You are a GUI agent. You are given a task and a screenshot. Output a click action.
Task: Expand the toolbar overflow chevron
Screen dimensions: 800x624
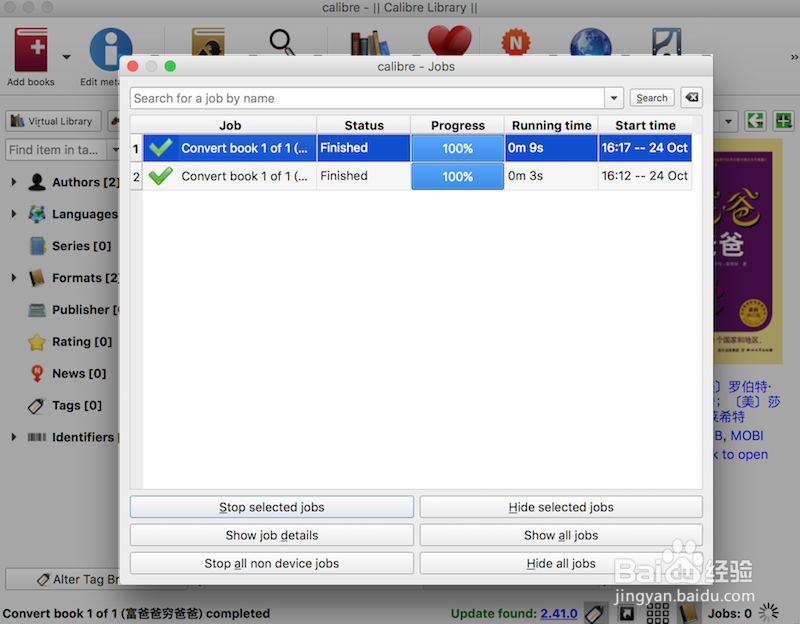[794, 57]
